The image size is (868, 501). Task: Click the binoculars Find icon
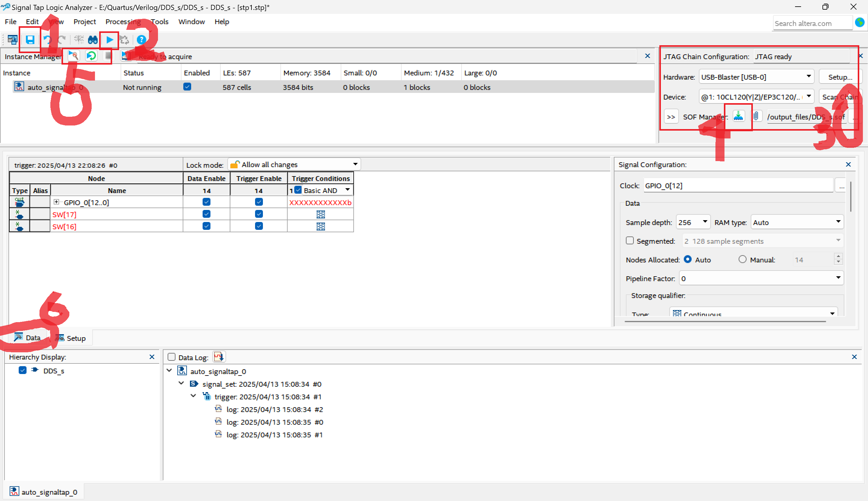[93, 40]
